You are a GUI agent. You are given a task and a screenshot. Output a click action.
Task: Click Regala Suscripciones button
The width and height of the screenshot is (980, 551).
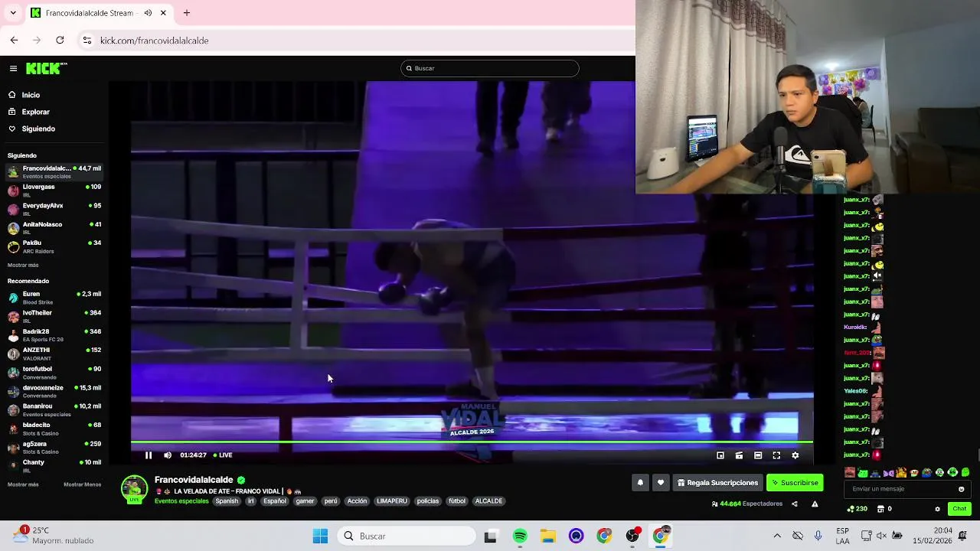[x=717, y=483]
